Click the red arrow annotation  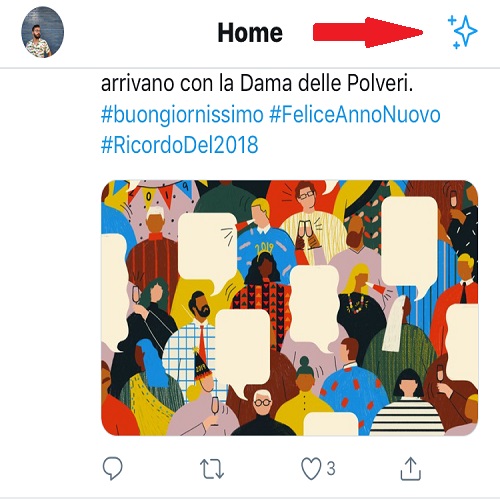pyautogui.click(x=368, y=32)
